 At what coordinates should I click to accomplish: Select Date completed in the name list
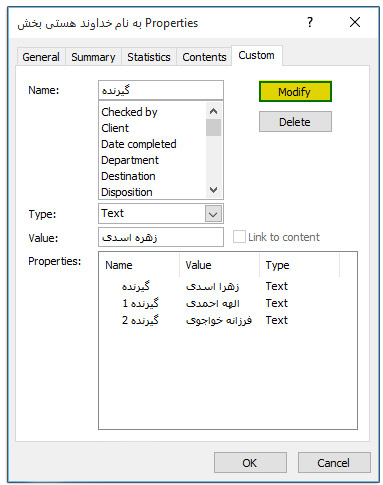139,144
